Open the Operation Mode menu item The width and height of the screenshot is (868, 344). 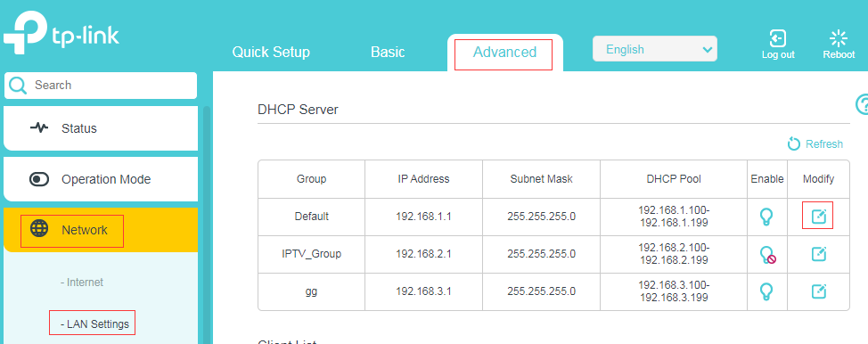(101, 179)
